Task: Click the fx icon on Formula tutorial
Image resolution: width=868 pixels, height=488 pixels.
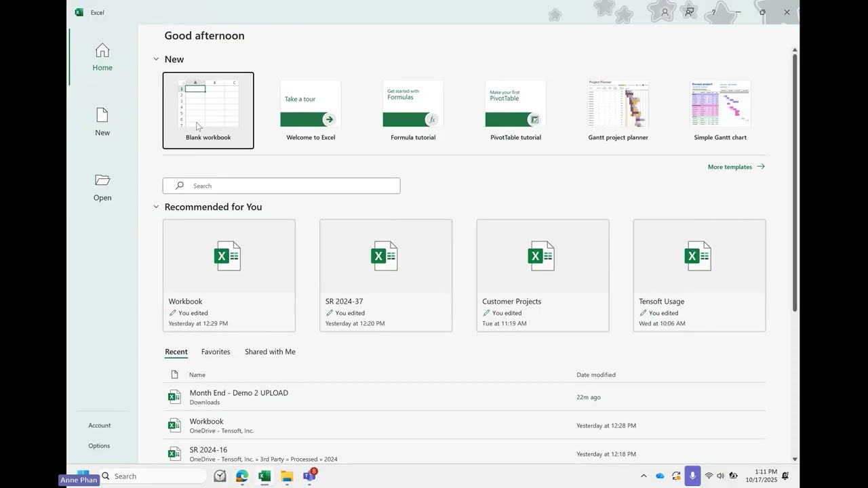Action: point(431,119)
